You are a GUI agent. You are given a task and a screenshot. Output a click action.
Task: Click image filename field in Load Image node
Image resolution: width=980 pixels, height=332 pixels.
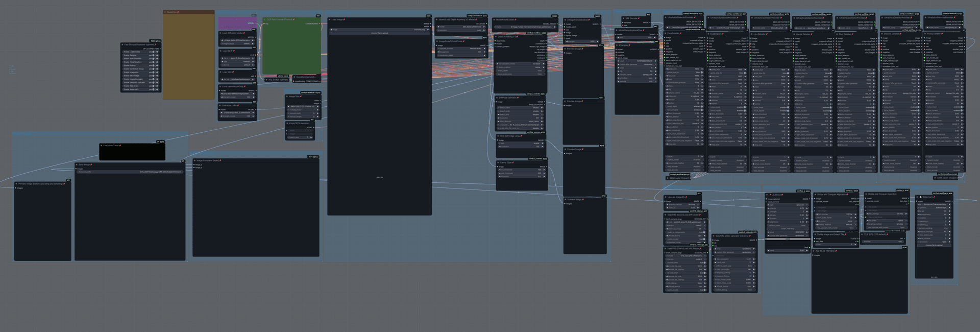pyautogui.click(x=379, y=30)
